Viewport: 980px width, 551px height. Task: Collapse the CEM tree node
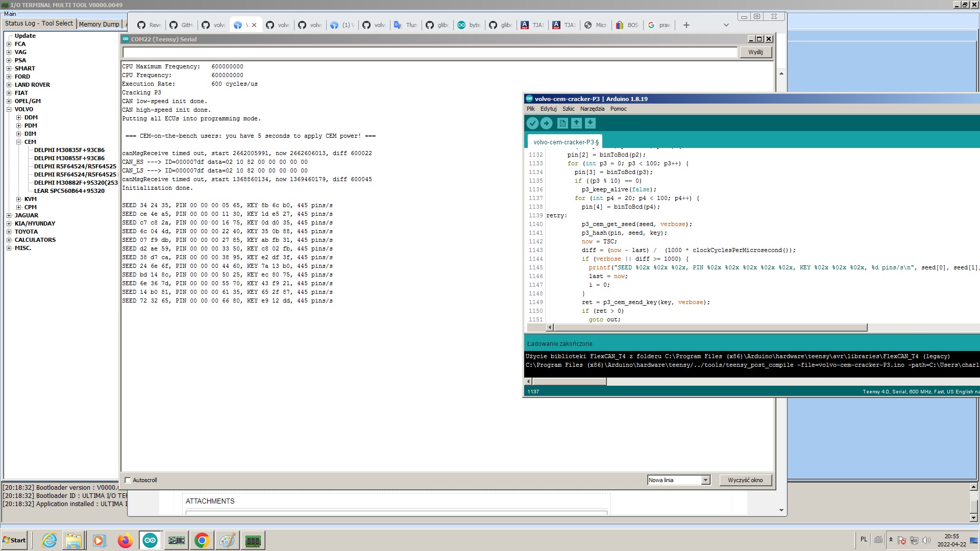pos(18,142)
